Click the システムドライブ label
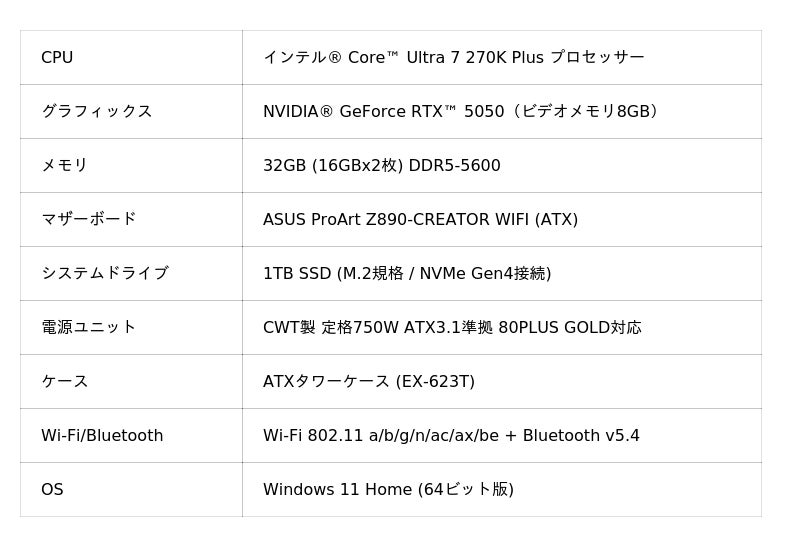The height and width of the screenshot is (547, 800). [104, 274]
